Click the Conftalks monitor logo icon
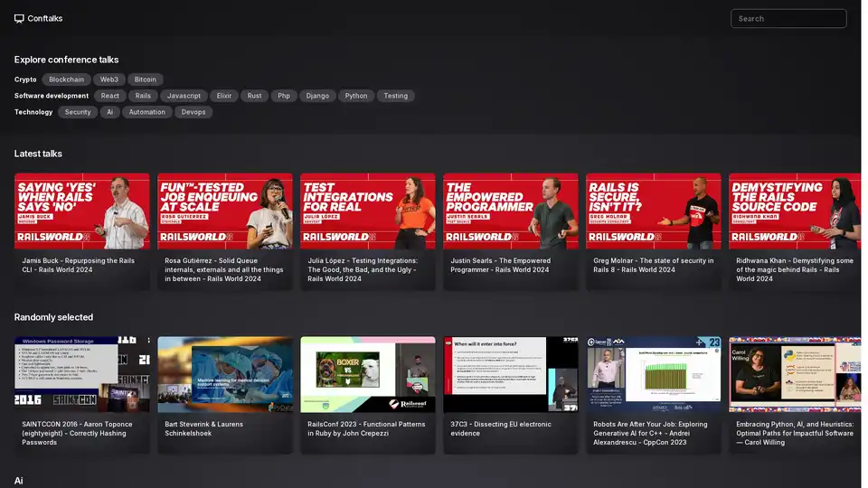This screenshot has width=868, height=488. [19, 18]
